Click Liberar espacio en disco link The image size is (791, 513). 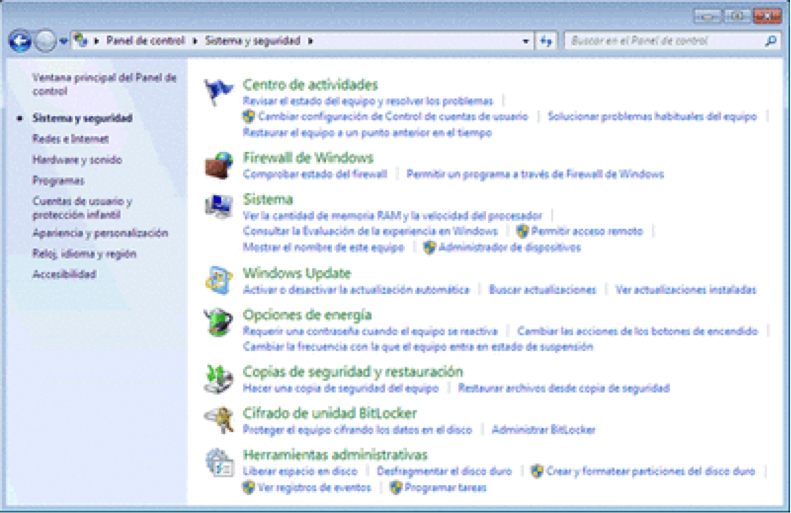pyautogui.click(x=300, y=471)
